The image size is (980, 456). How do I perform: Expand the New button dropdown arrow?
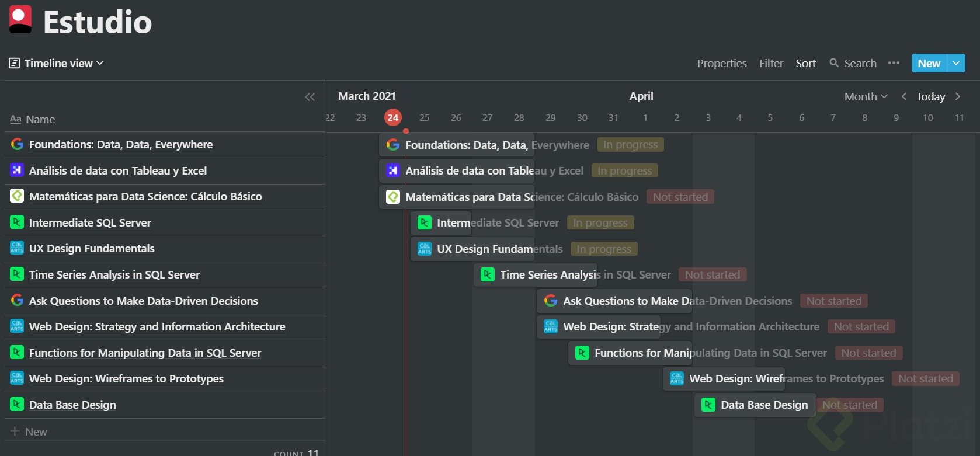click(956, 63)
